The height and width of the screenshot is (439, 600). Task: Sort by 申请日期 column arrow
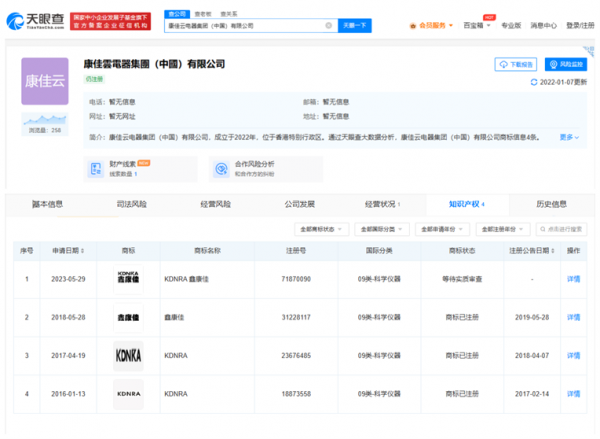click(x=83, y=251)
